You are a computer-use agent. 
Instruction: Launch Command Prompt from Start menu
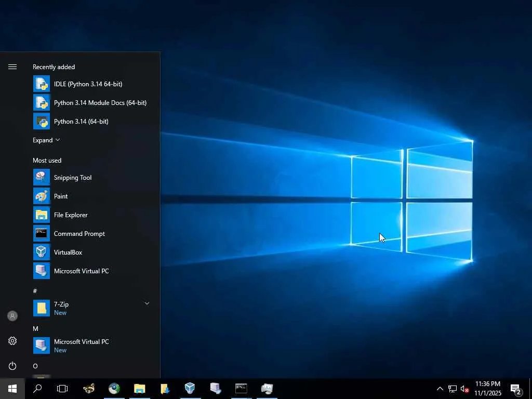tap(92, 233)
